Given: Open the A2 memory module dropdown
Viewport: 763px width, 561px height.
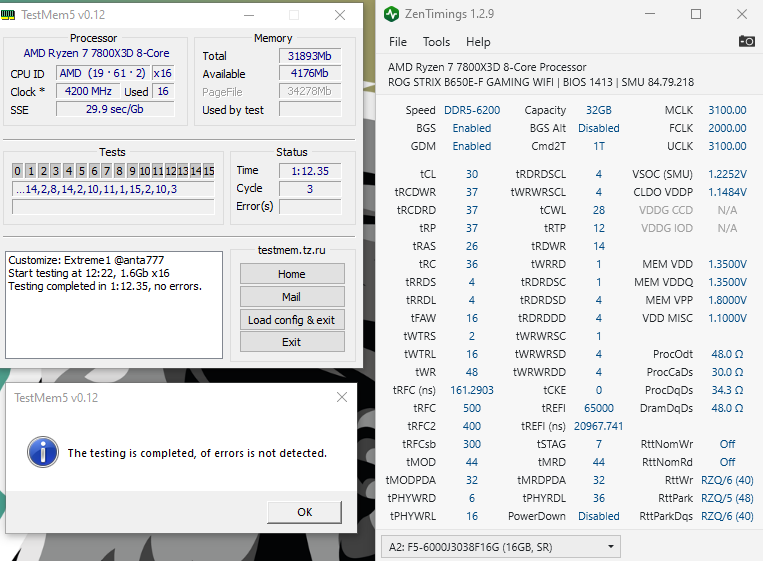Looking at the screenshot, I should pos(500,547).
